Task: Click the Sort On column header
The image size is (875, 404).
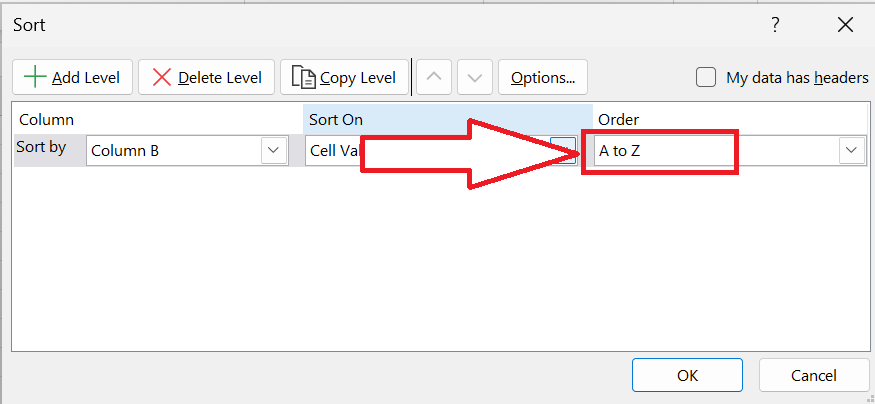Action: (x=336, y=119)
